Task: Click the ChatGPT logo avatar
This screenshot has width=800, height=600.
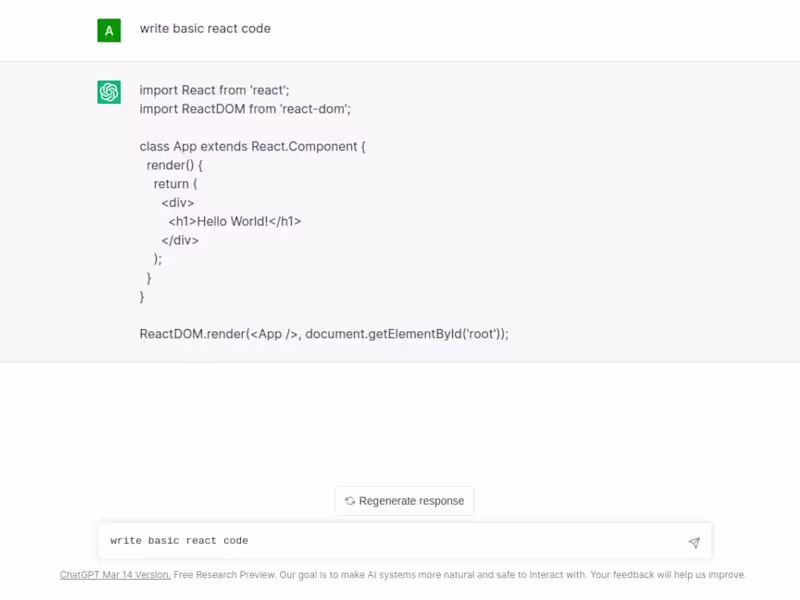Action: (109, 92)
